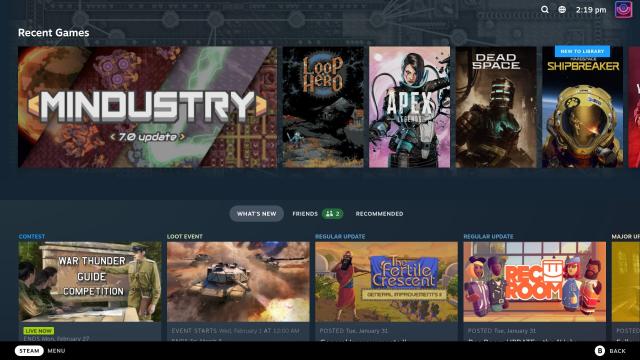This screenshot has height=360, width=640.
Task: Open the Rec Room update card
Action: [x=534, y=282]
